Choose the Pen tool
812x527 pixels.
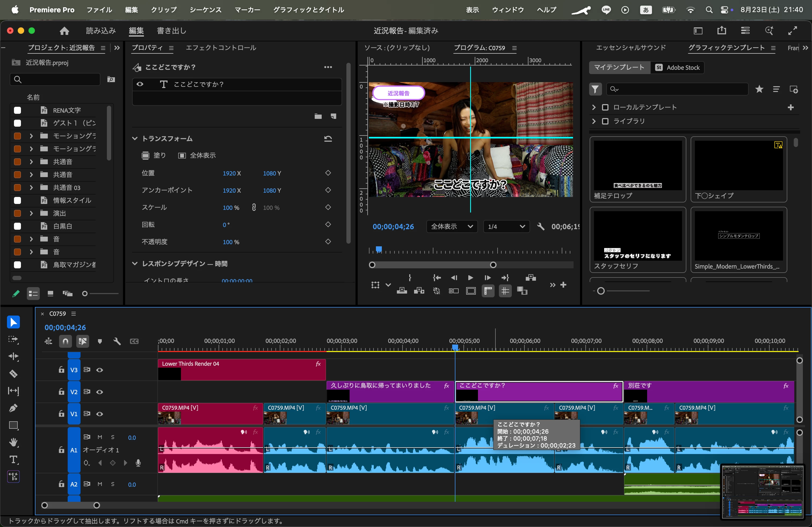(x=13, y=408)
